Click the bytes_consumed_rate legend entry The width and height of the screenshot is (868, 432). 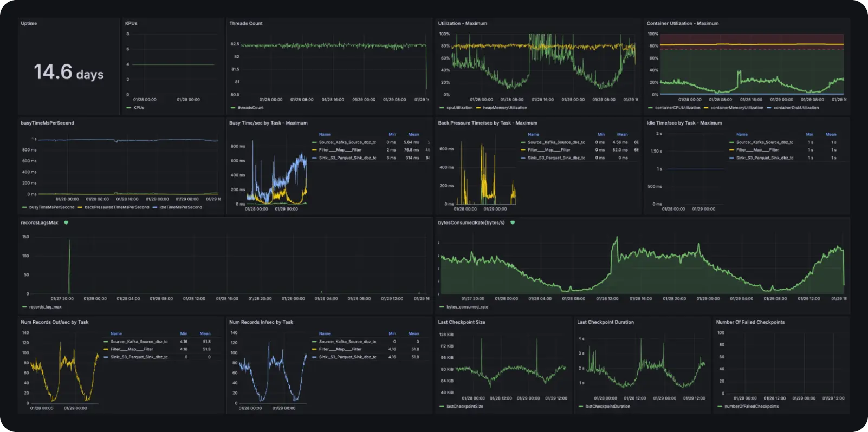467,307
